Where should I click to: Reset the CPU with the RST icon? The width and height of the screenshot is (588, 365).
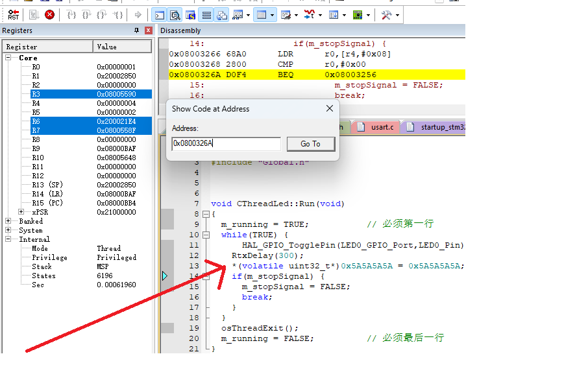[13, 15]
